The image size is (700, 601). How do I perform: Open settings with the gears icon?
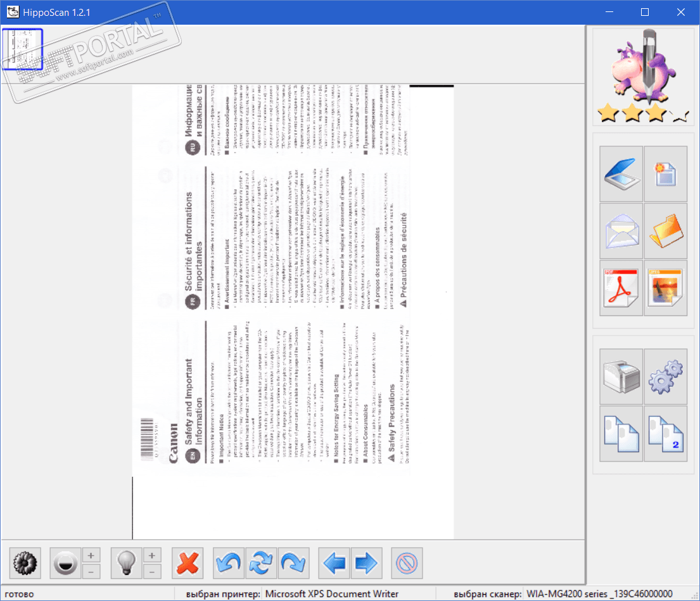click(665, 377)
